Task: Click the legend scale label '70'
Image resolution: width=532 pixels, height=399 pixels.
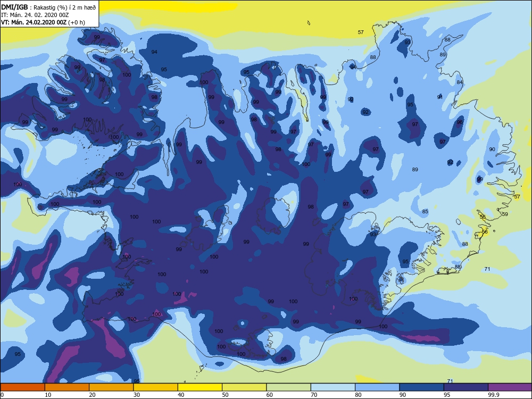Action: (x=314, y=395)
